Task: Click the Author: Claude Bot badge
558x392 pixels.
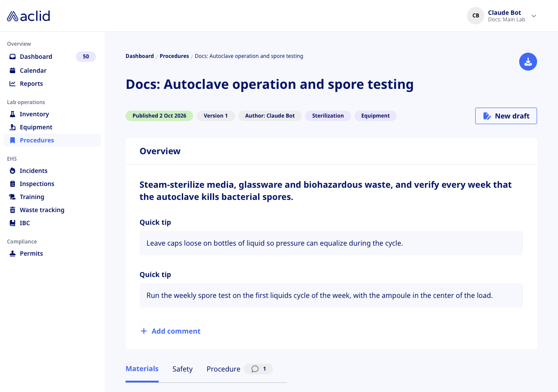Action: [270, 116]
